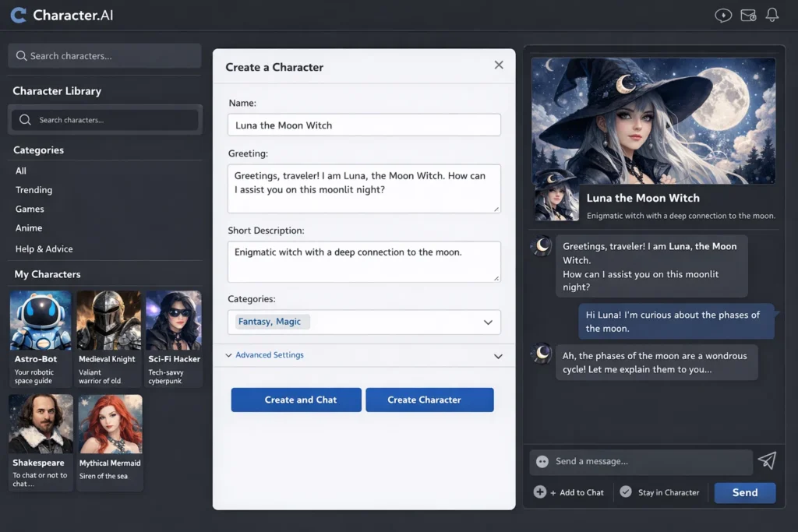Viewport: 798px width, 532px height.
Task: Click the plus icon next to Add to Chat
Action: point(539,492)
